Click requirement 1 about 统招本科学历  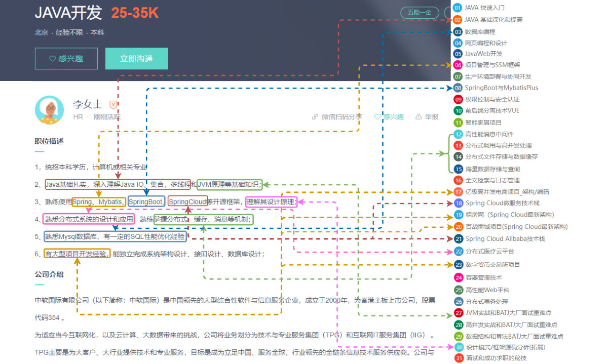pos(91,167)
